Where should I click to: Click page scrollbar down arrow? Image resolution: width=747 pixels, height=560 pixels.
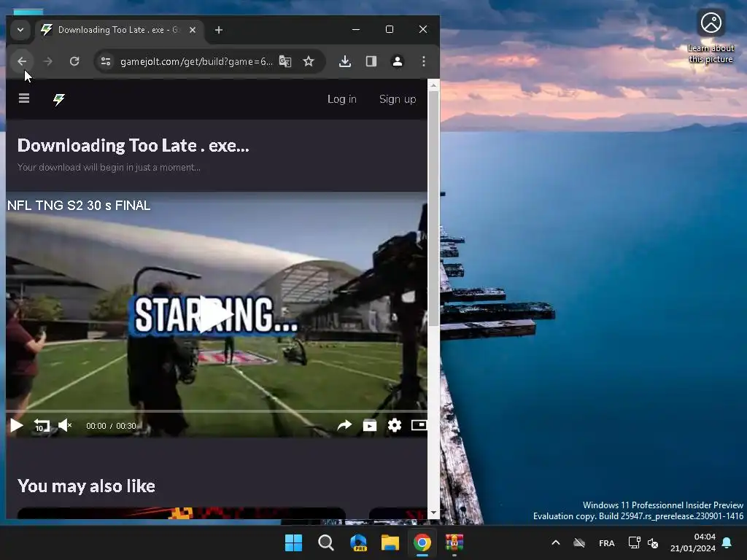click(433, 513)
